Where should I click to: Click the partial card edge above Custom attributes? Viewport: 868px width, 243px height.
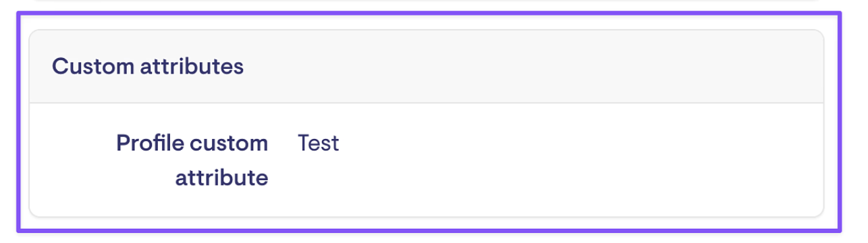(427, 2)
